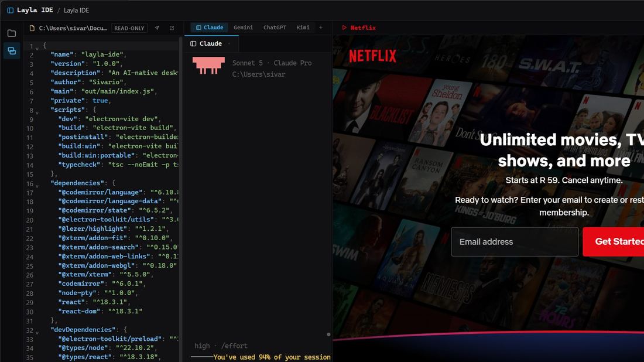Click the panel icon in the Claude sub-tab
644x362 pixels.
[193, 43]
